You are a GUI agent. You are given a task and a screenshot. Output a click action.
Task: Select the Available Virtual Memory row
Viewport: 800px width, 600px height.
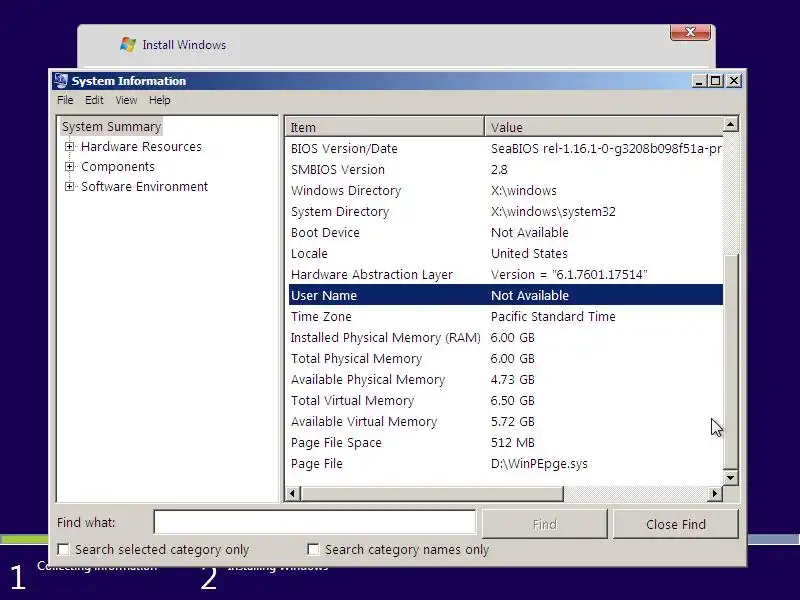[x=506, y=421]
